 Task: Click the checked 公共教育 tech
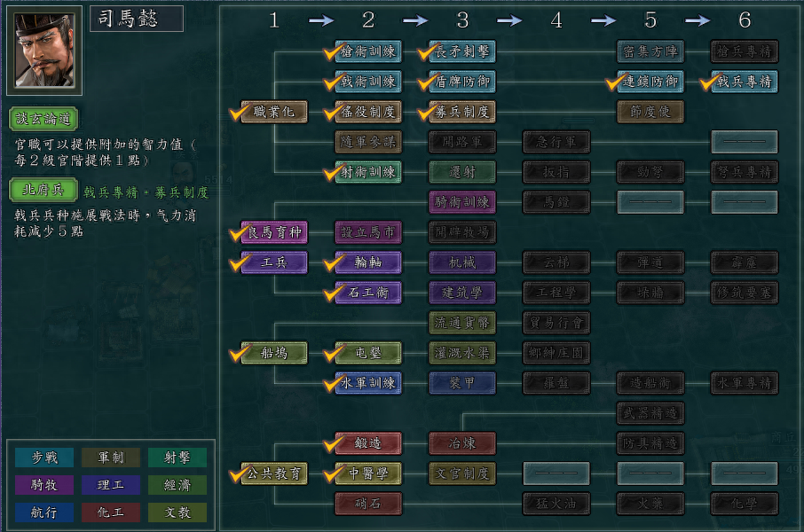tap(274, 473)
